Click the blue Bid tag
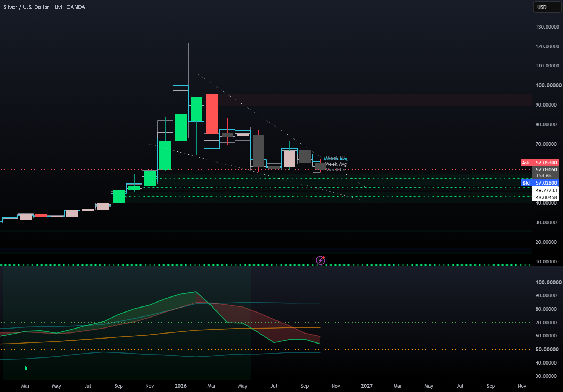The width and height of the screenshot is (563, 392). pos(526,183)
